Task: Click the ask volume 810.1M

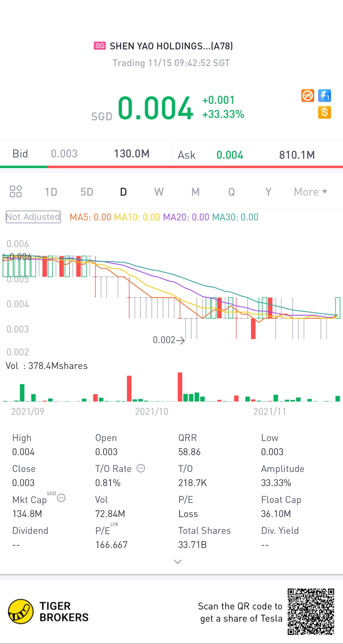Action: (x=297, y=155)
